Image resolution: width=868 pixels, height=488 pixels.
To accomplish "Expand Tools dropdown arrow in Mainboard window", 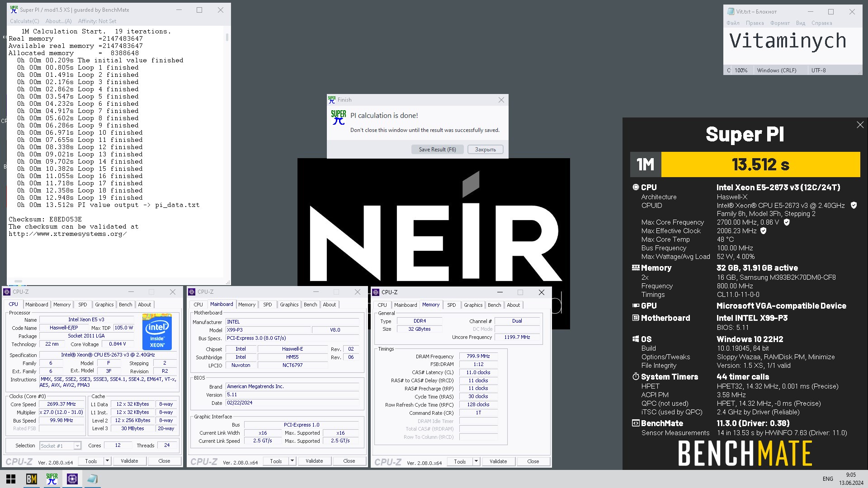I will [292, 461].
